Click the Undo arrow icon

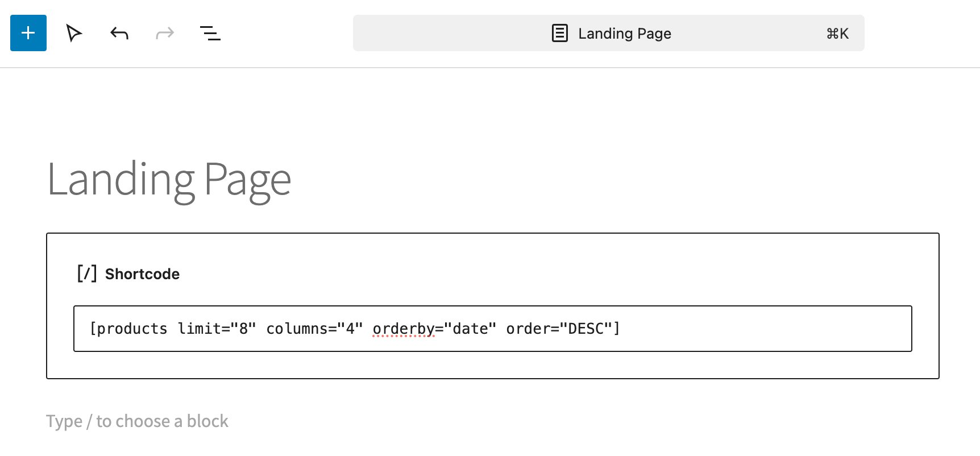(119, 33)
